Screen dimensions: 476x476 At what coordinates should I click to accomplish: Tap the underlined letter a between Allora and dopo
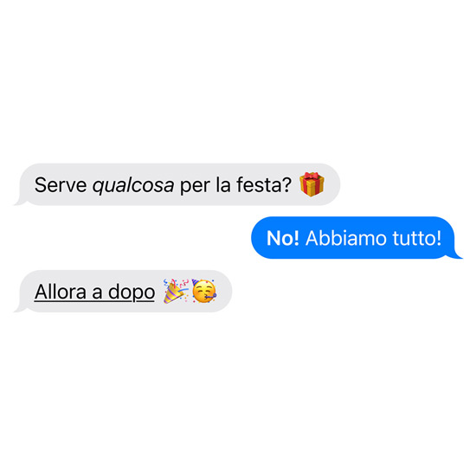point(97,293)
